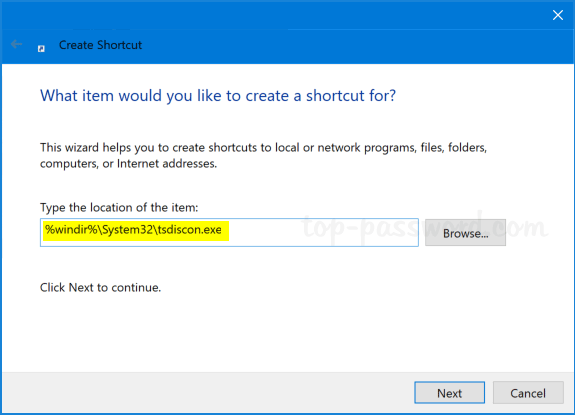This screenshot has height=415, width=575.
Task: Click the gray footer area left of Next
Action: pos(205,393)
